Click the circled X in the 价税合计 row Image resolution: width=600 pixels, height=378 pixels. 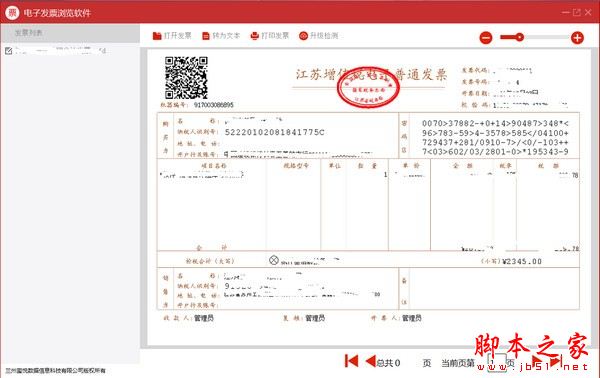click(x=274, y=260)
